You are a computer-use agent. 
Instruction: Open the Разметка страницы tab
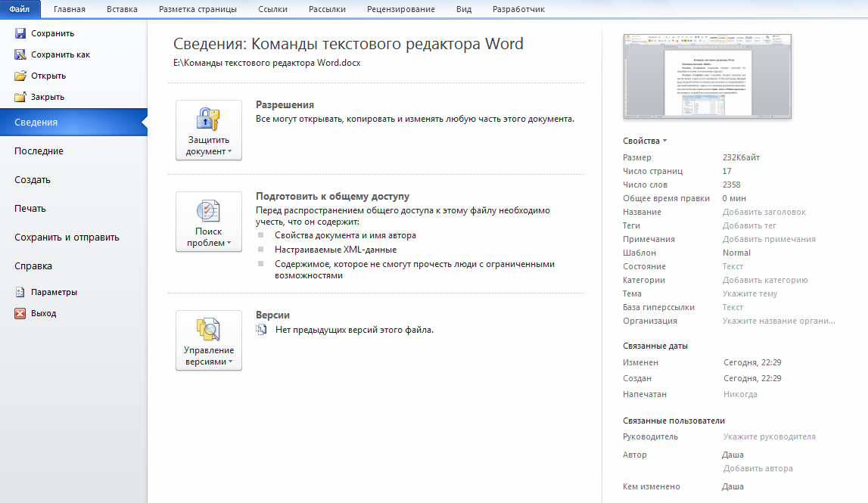pyautogui.click(x=198, y=9)
